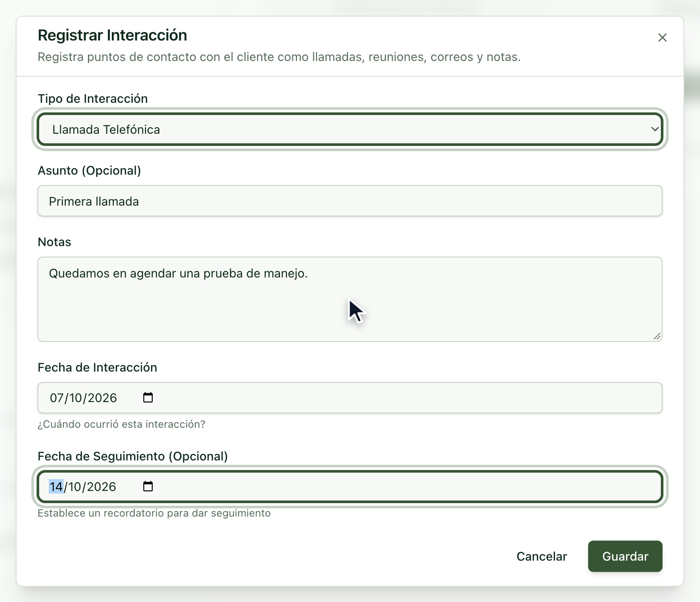The width and height of the screenshot is (700, 602).
Task: Close the Registrar Interacción dialog
Action: [x=662, y=37]
